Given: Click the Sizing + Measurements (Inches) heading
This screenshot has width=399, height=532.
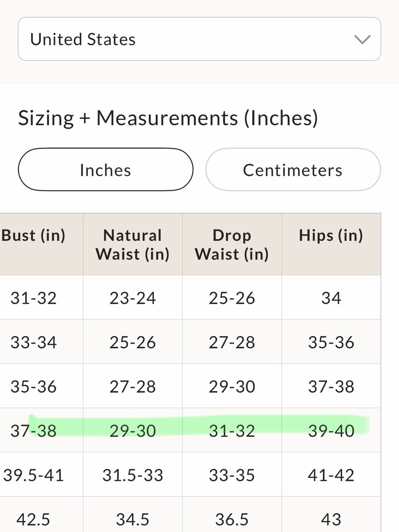Looking at the screenshot, I should (168, 118).
